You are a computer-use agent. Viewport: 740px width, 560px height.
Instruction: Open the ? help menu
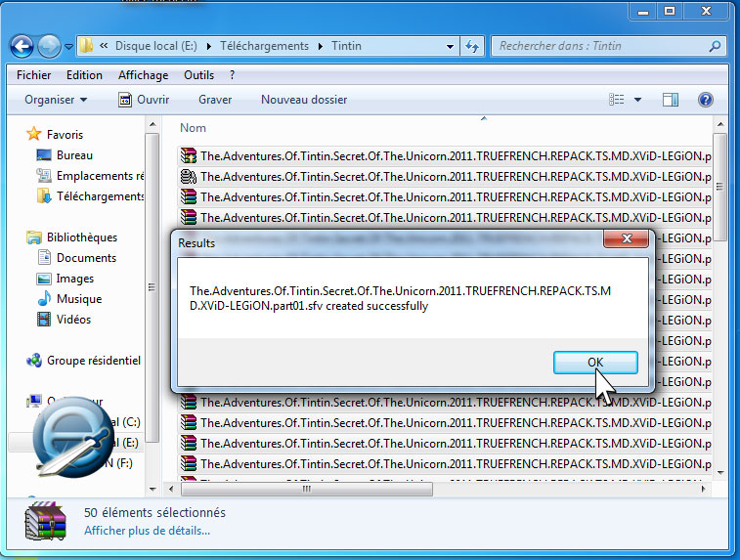(x=232, y=75)
